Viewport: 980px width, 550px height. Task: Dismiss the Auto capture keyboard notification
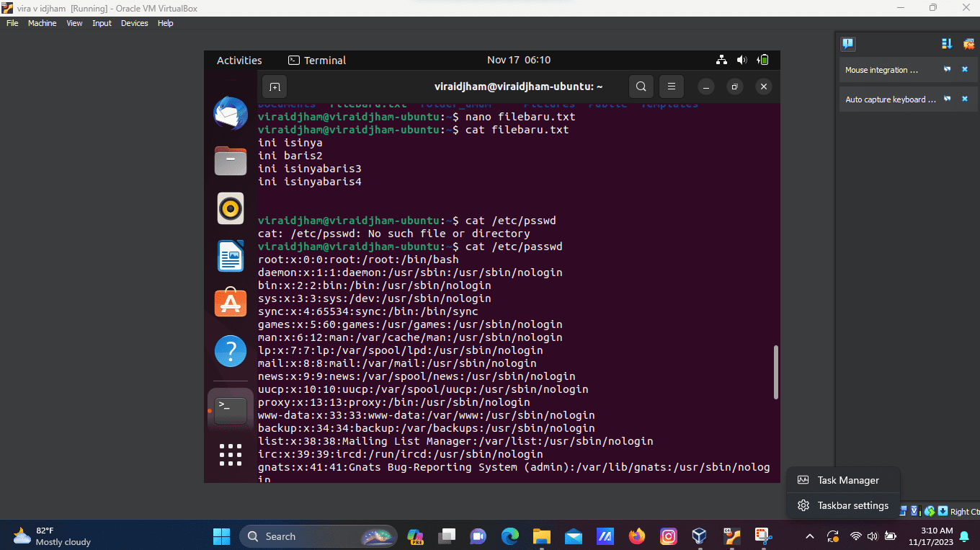click(965, 99)
